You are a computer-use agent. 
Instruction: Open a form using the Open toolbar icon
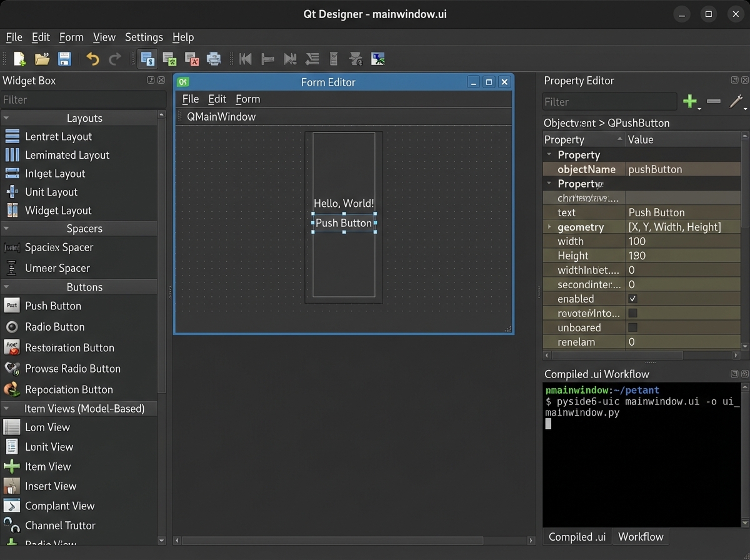point(42,58)
